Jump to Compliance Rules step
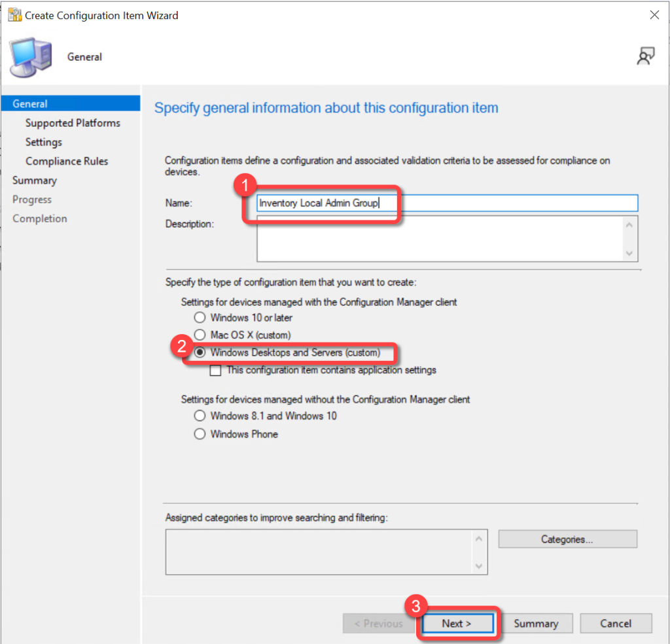Image resolution: width=670 pixels, height=644 pixels. pos(67,161)
